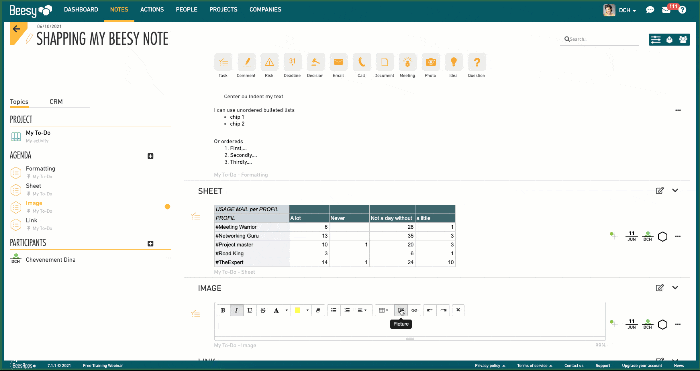Viewport: 700px width, 371px height.
Task: Click the participants group icon top right
Action: click(x=683, y=40)
